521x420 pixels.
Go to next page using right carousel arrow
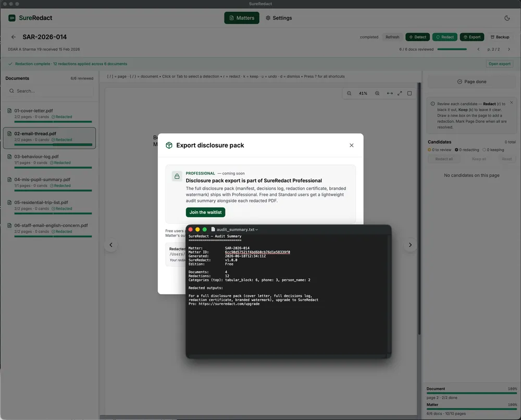point(410,245)
